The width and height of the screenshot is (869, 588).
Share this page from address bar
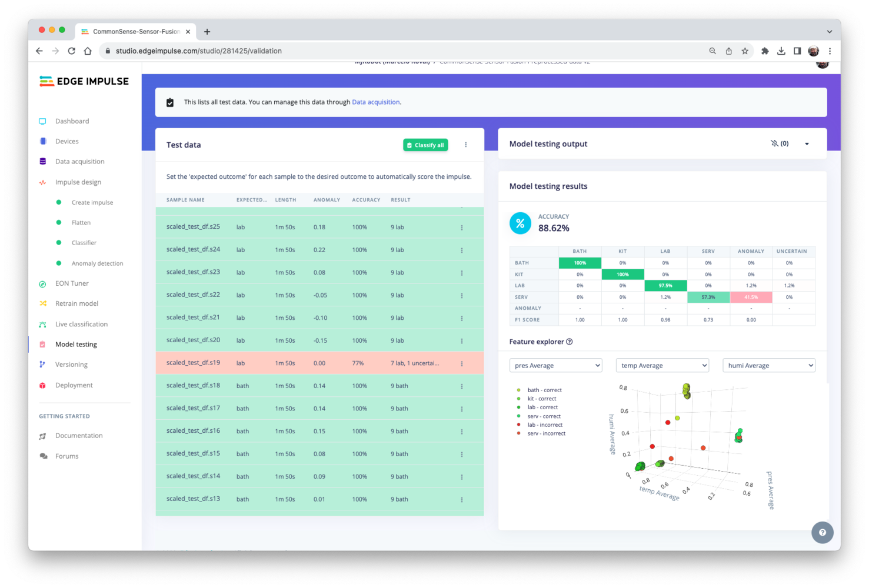728,51
